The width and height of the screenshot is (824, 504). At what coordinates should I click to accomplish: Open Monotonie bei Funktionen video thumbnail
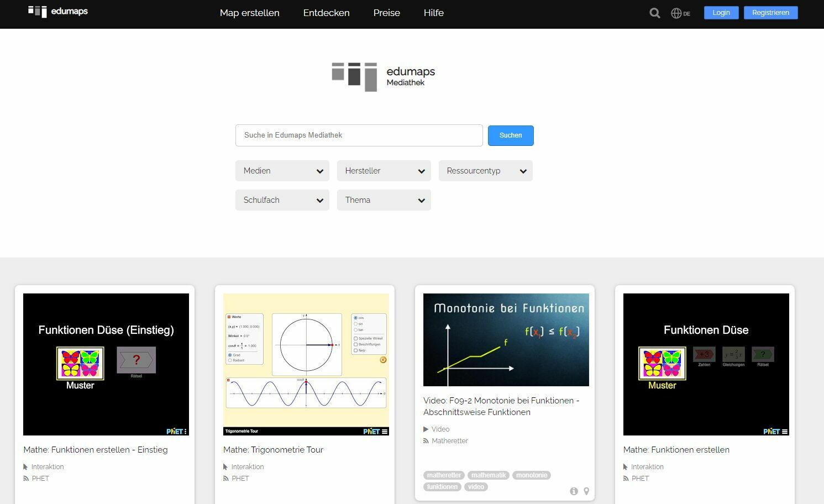[x=506, y=340]
